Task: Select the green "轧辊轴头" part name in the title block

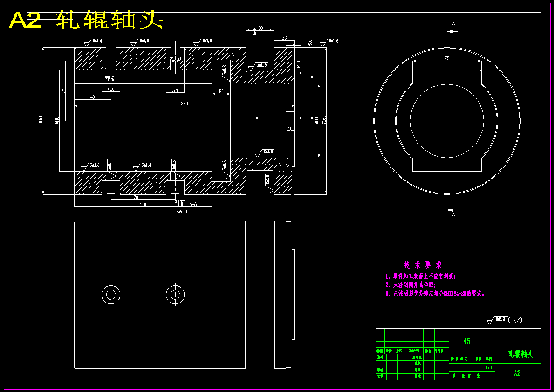Action: point(520,354)
